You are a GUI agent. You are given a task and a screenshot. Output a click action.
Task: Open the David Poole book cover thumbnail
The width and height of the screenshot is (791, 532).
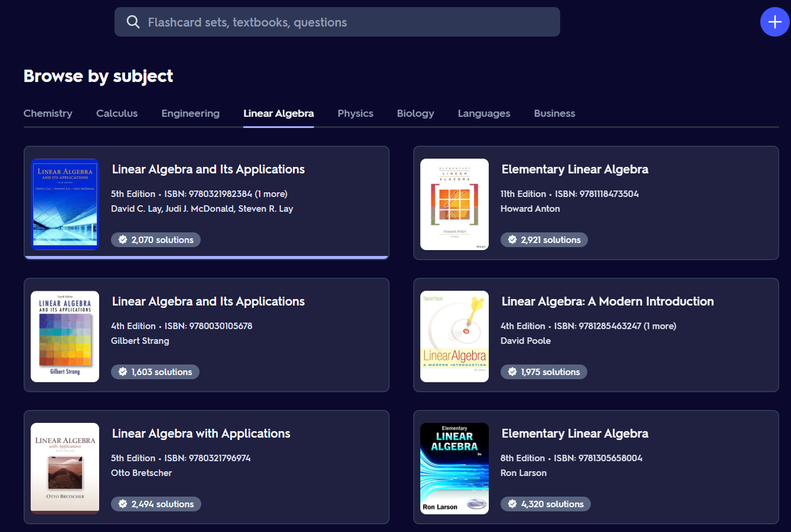455,336
